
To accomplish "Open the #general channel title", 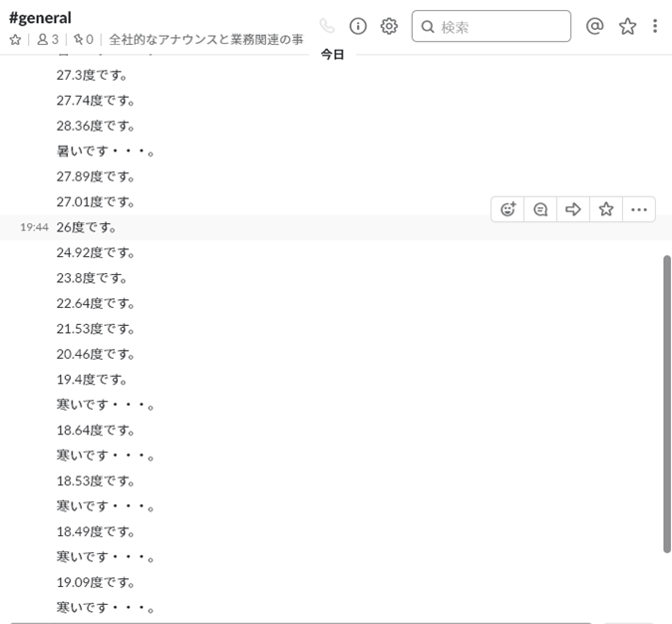I will [40, 18].
